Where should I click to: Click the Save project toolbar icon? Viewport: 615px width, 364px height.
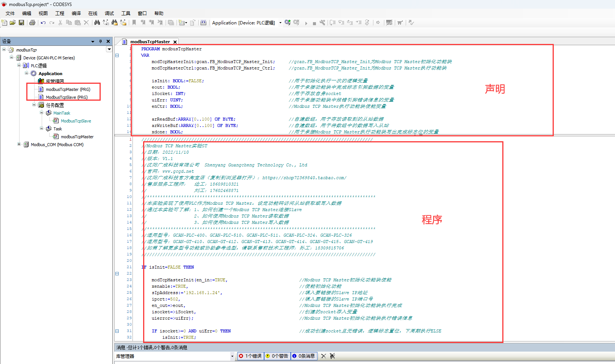(21, 23)
